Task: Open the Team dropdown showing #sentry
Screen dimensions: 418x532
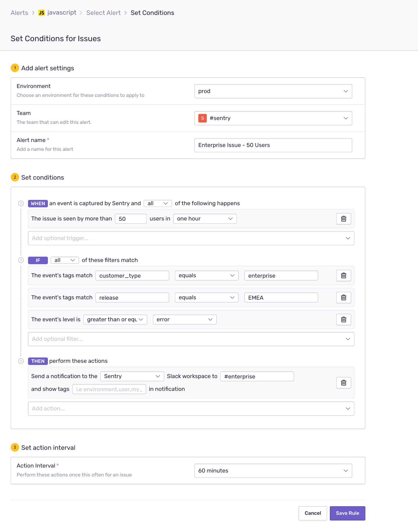Action: pyautogui.click(x=273, y=118)
